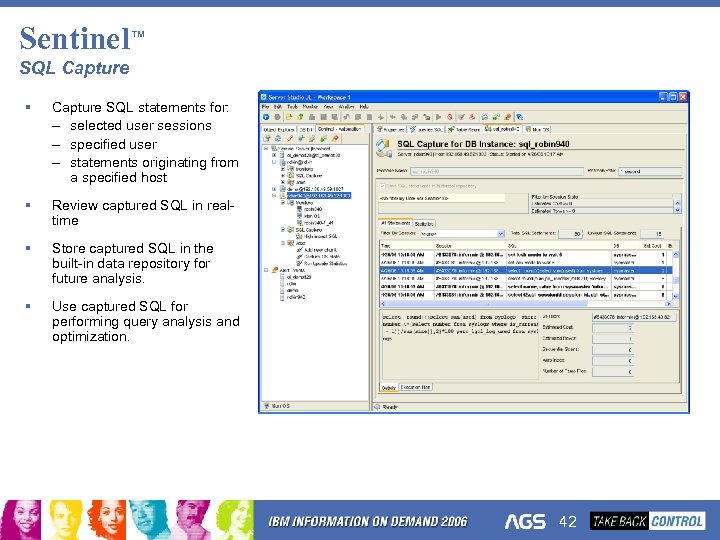This screenshot has height=540, width=720.
Task: Select the highlighted blue statement row
Action: 526,270
